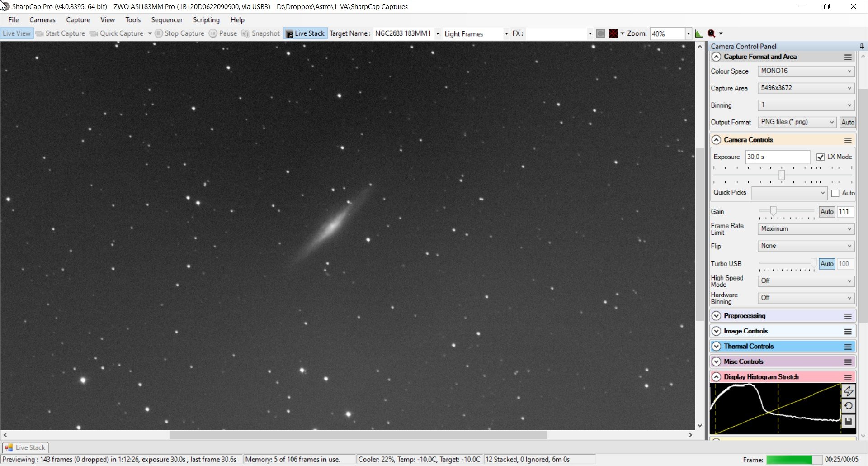Viewport: 868px width, 466px height.
Task: Open Capture Format and Area hamburger menu
Action: click(x=848, y=57)
